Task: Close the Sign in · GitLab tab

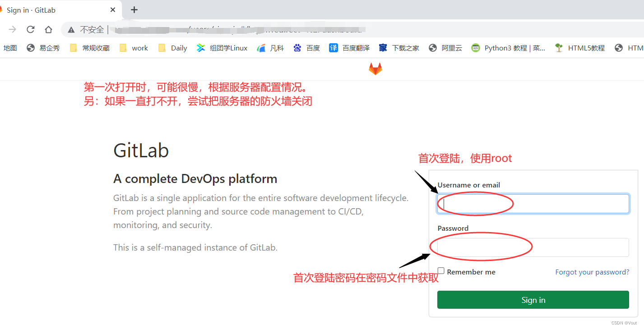Action: click(x=113, y=10)
